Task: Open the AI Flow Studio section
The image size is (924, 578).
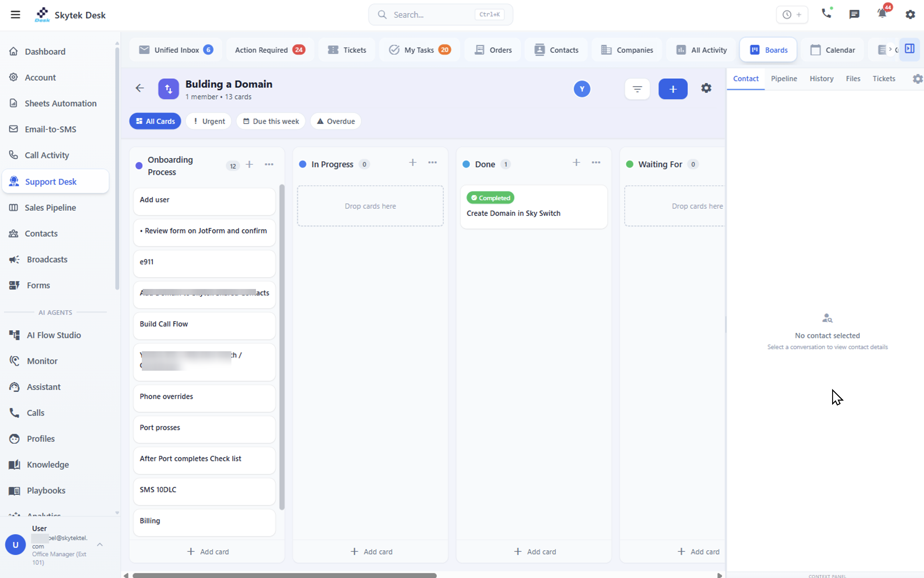Action: click(53, 335)
